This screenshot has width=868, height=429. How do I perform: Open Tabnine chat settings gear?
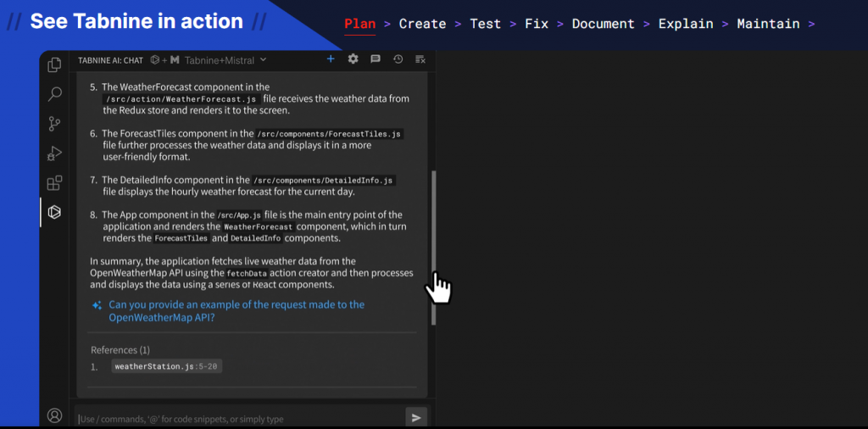[353, 59]
